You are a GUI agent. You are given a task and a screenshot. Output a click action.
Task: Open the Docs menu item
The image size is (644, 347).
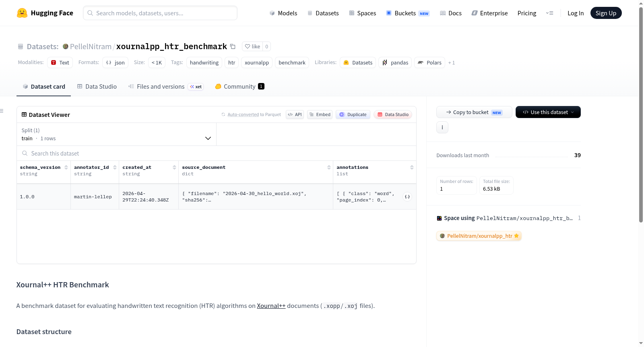[451, 13]
